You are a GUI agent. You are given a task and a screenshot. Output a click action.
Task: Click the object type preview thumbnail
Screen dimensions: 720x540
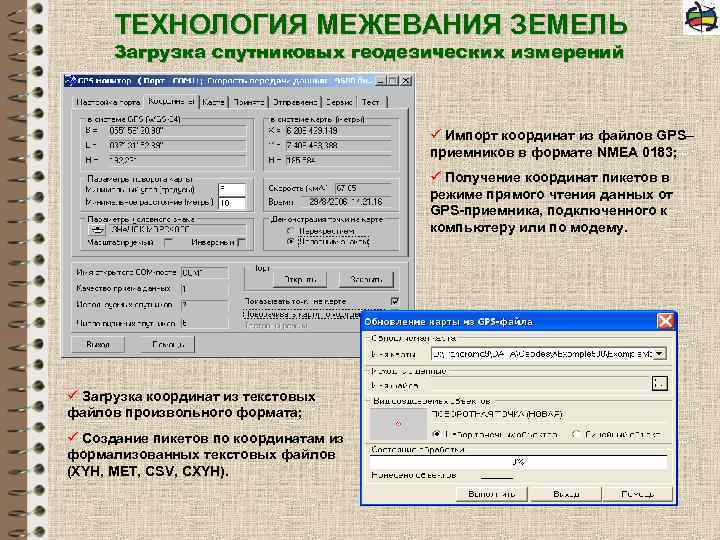click(x=398, y=424)
